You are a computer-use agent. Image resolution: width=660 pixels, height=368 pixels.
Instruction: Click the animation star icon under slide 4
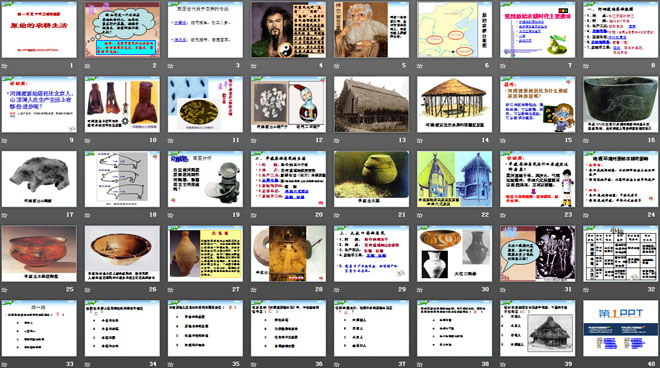pos(253,66)
